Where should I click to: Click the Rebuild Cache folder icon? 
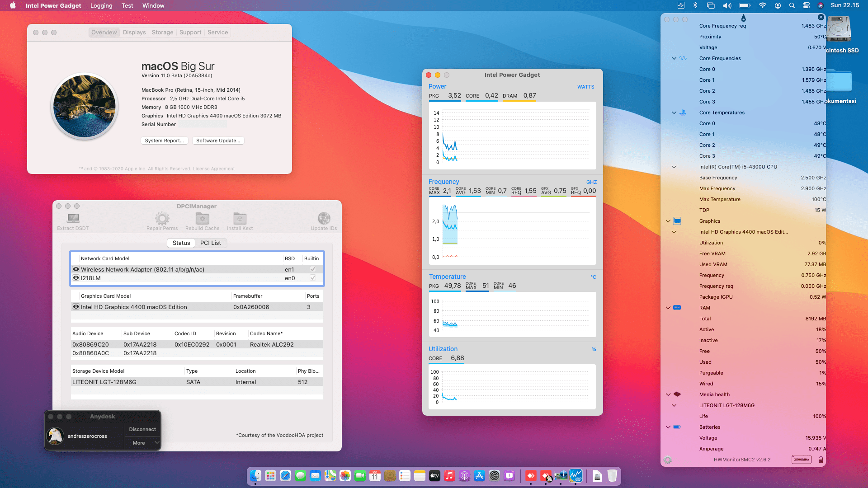(202, 218)
